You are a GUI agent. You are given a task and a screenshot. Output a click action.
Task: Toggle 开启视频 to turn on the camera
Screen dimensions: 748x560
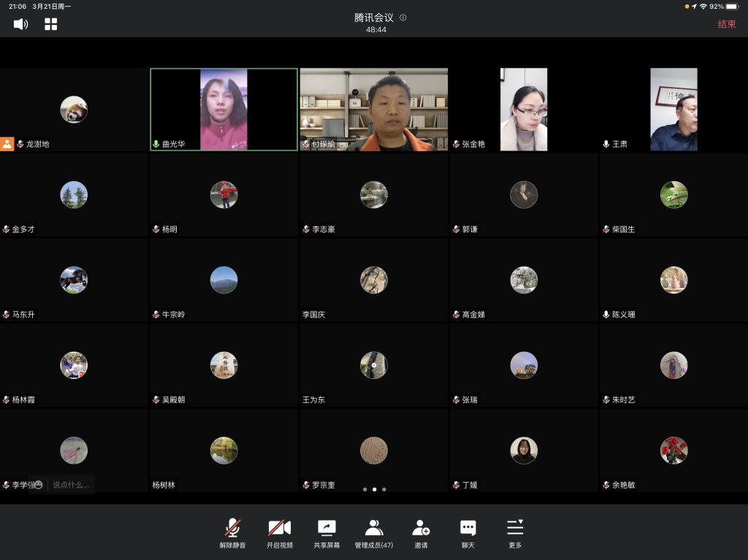(279, 533)
